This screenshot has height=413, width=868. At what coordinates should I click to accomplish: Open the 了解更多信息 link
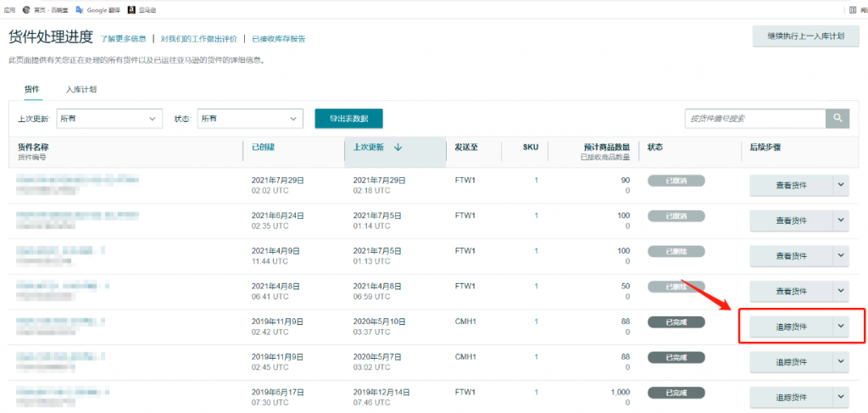tap(123, 39)
